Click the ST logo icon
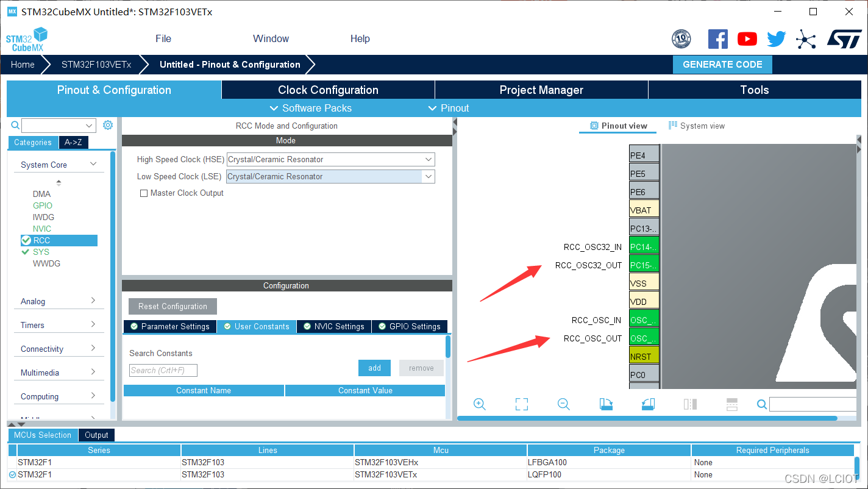 [844, 39]
